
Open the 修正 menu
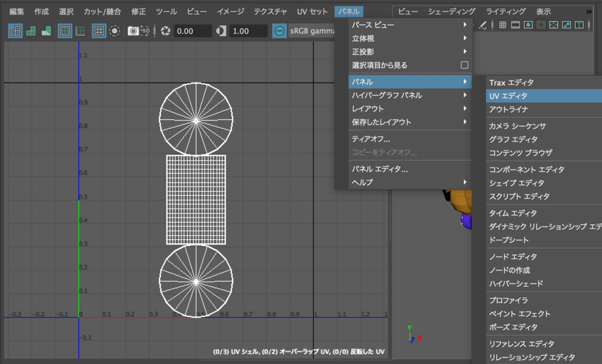click(x=139, y=12)
